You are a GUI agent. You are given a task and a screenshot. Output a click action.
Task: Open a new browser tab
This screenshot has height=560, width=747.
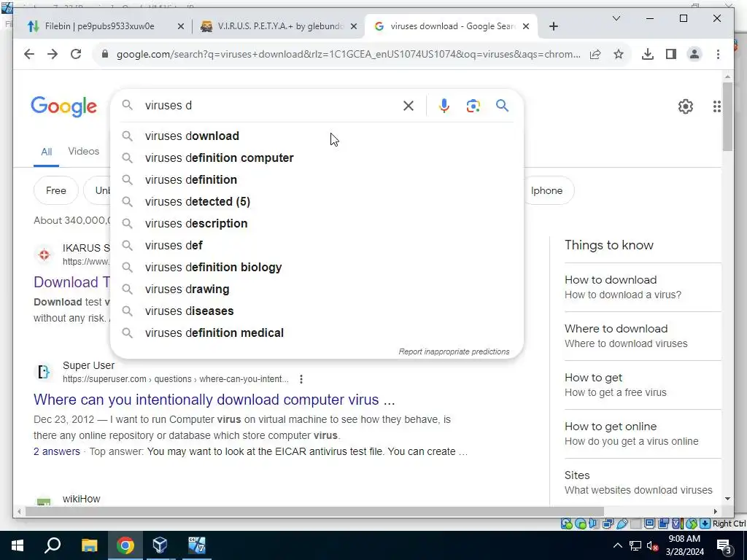tap(553, 27)
